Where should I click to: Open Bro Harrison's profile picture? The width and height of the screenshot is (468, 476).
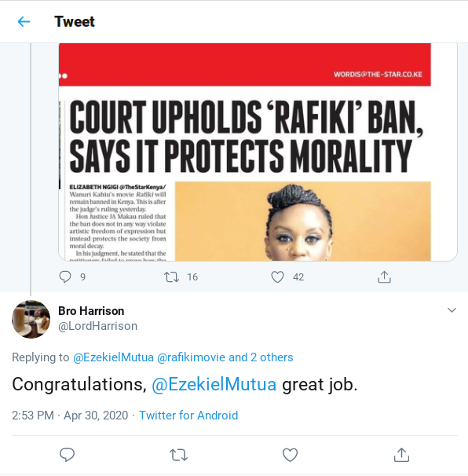tap(31, 319)
